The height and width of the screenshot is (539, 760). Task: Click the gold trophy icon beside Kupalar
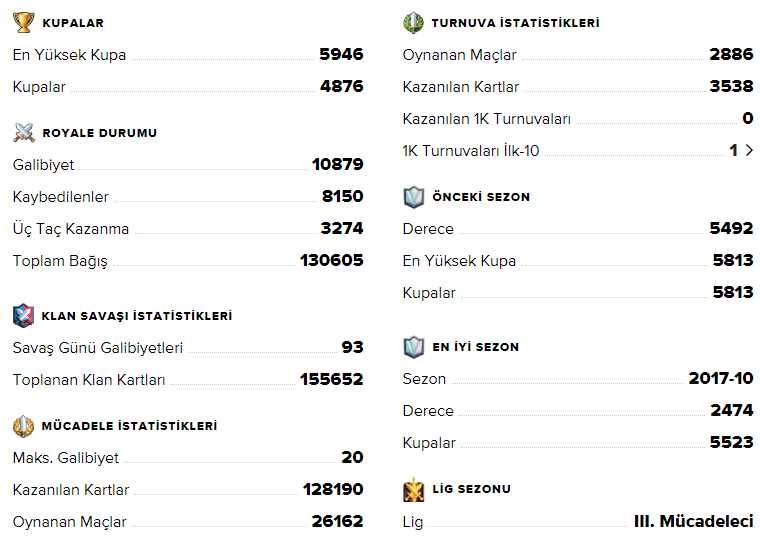click(24, 22)
